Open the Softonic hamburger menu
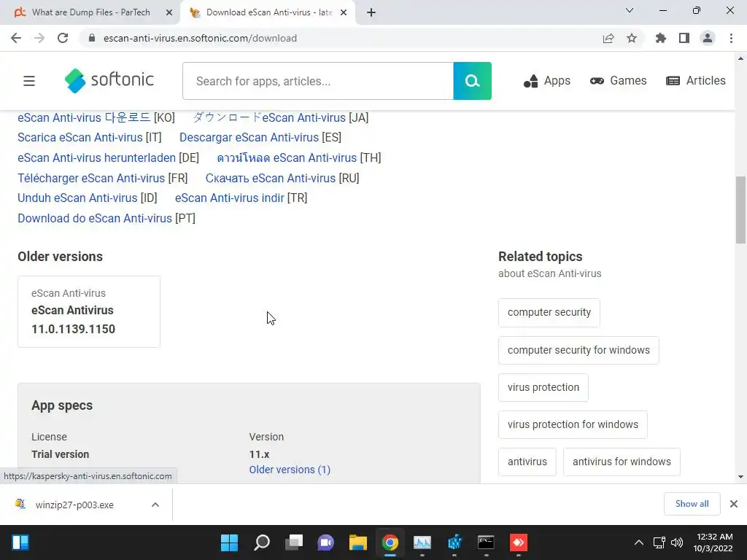This screenshot has height=560, width=747. (29, 81)
